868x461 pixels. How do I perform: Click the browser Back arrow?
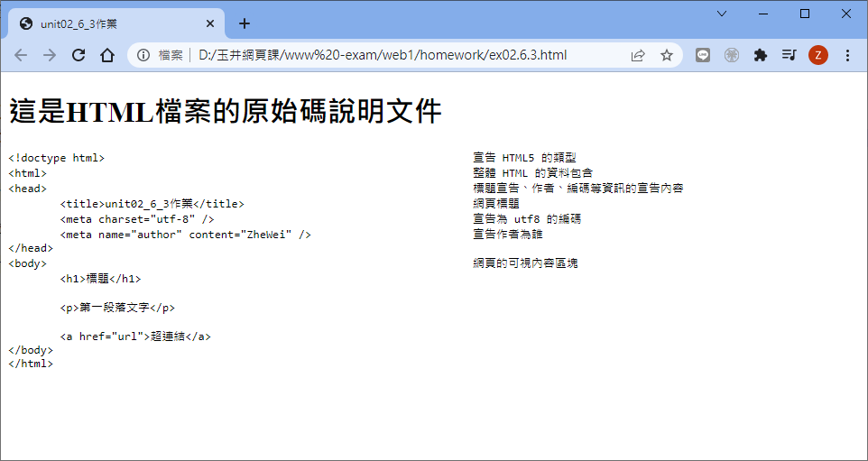[21, 55]
